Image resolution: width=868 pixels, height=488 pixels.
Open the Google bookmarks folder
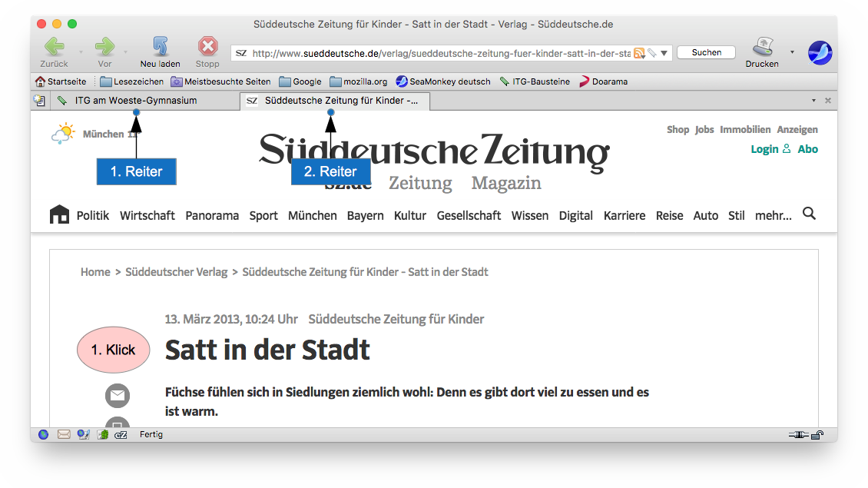300,81
